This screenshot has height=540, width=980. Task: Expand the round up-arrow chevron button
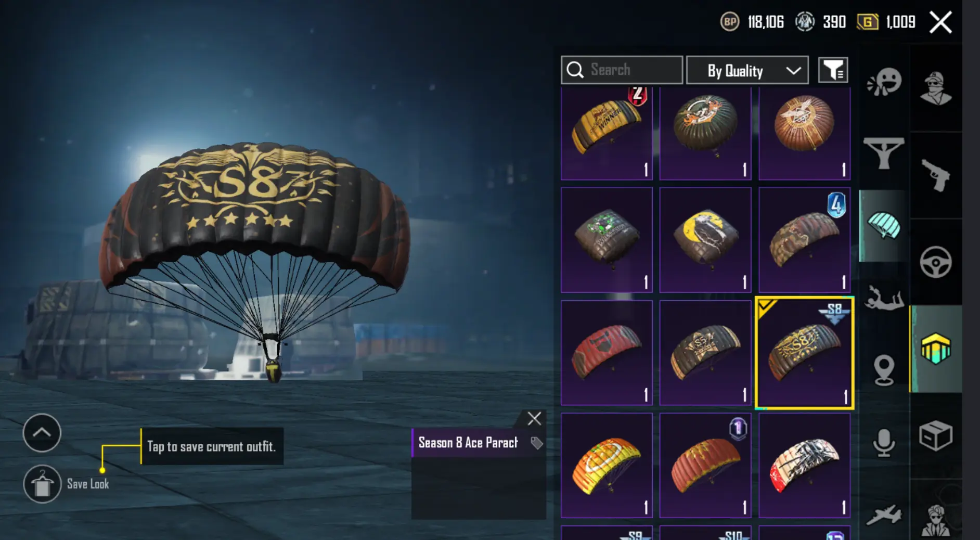click(42, 432)
